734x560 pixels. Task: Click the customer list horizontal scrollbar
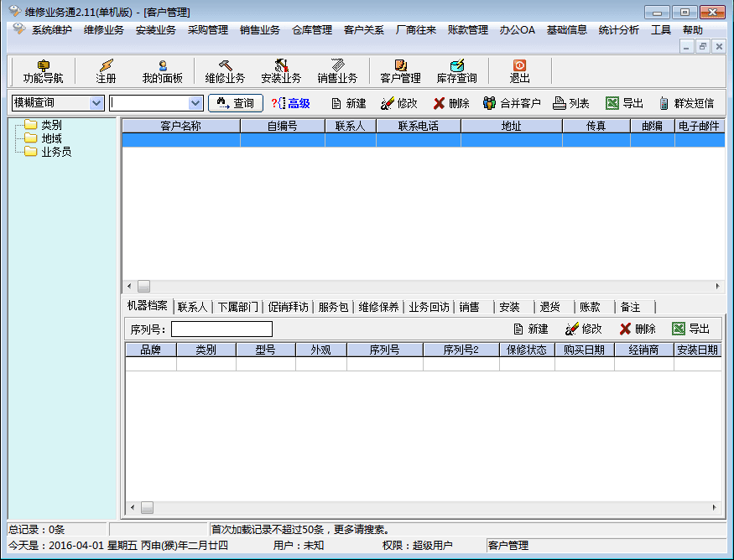click(x=419, y=286)
